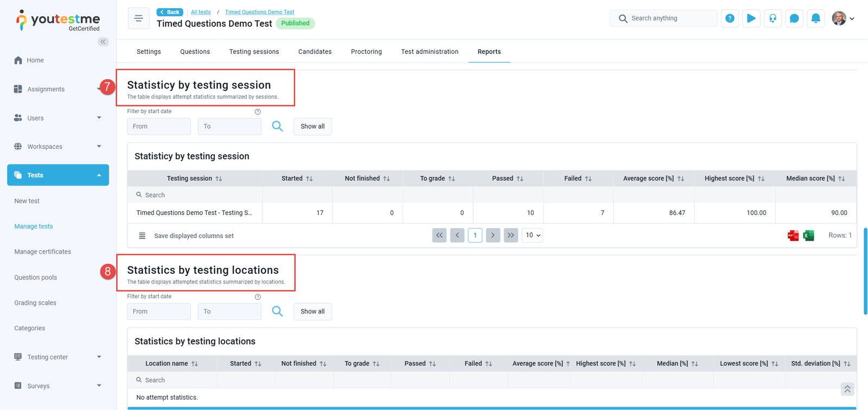The image size is (868, 410).
Task: Click the blue play icon in header
Action: [x=751, y=18]
